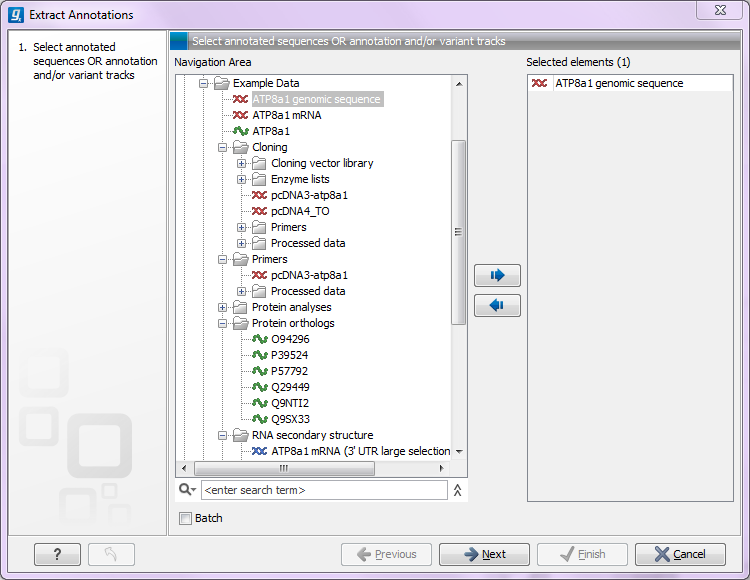Click the add-to-selection right arrow button

(497, 275)
